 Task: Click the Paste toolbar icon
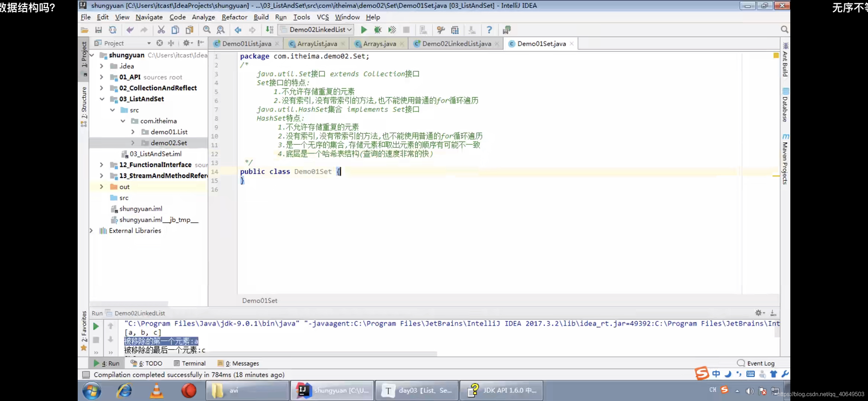[x=189, y=30]
